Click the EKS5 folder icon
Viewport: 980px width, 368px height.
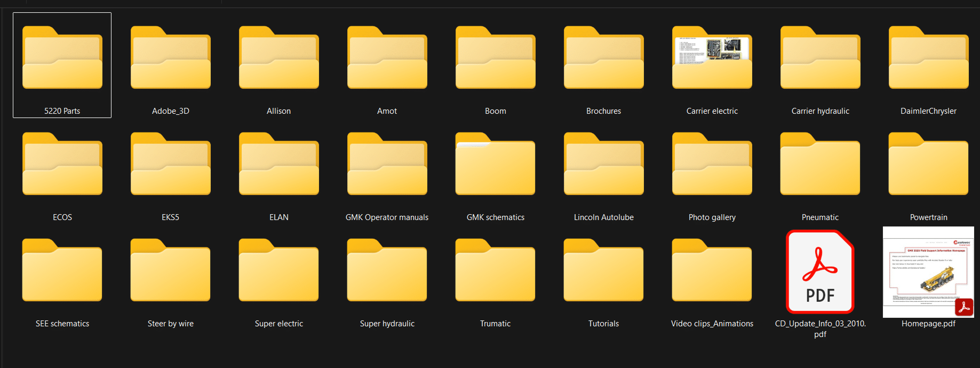pos(171,163)
